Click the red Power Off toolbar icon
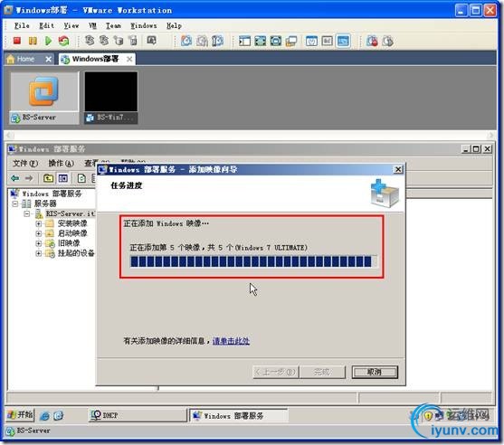The height and width of the screenshot is (445, 504). point(16,41)
